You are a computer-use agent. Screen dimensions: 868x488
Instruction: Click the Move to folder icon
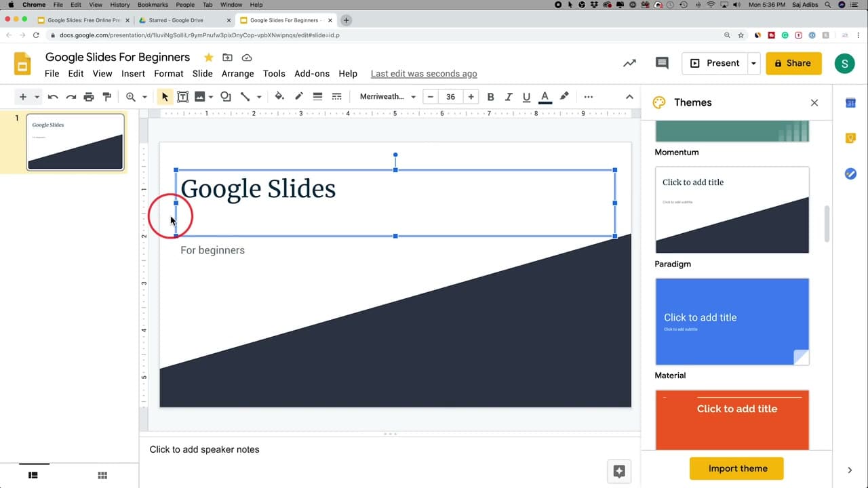(x=228, y=58)
